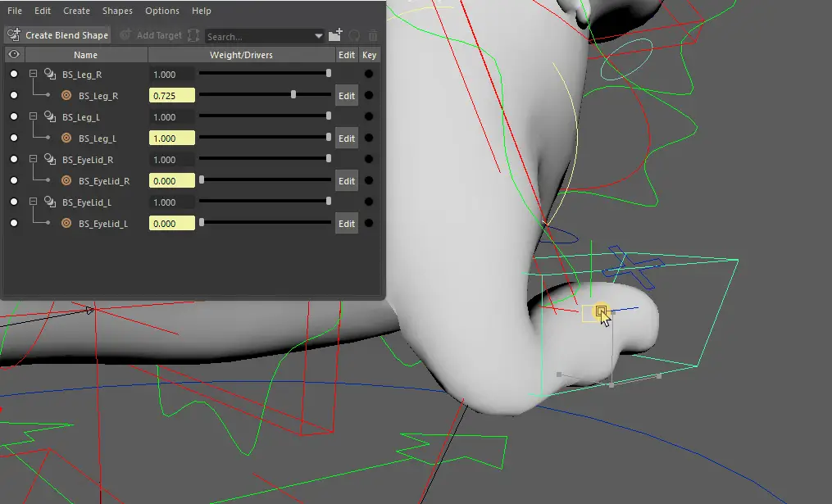
Task: Toggle visibility of BS_EyeLid_R target
Action: click(14, 181)
